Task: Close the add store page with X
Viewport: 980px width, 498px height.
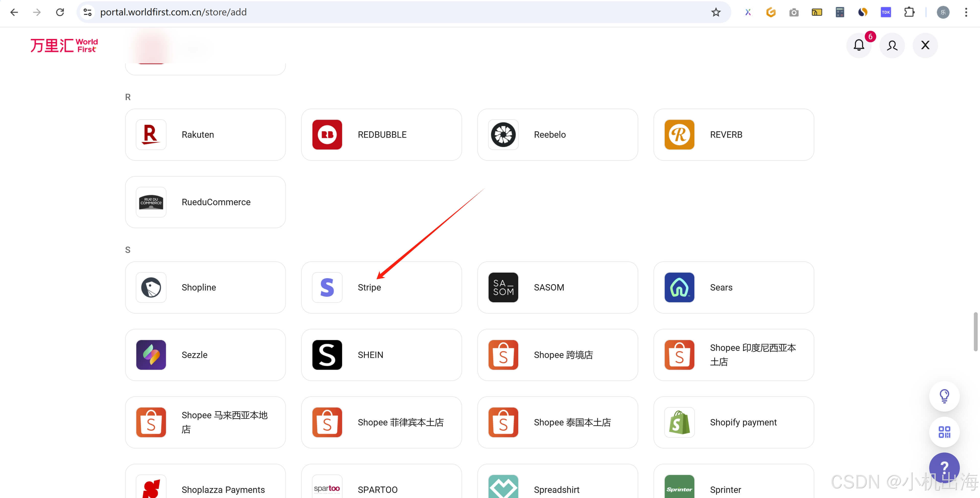Action: 925,45
